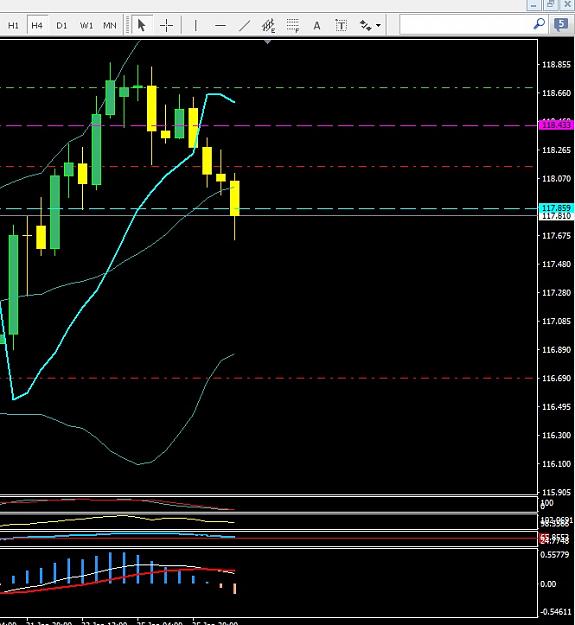Viewport: 575px width, 625px height.
Task: Click the 116.690 price scale value
Action: click(x=556, y=378)
